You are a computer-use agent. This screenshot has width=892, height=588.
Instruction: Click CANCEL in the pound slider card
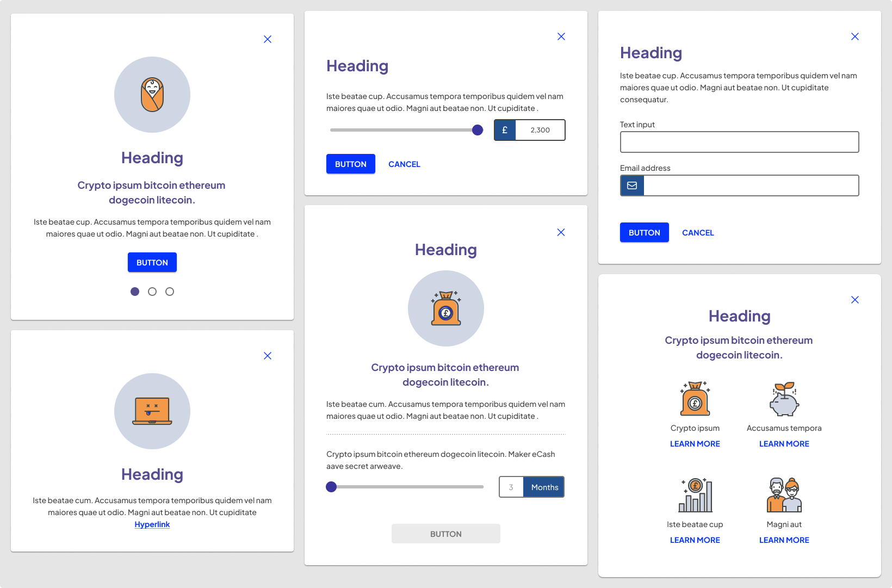[404, 164]
